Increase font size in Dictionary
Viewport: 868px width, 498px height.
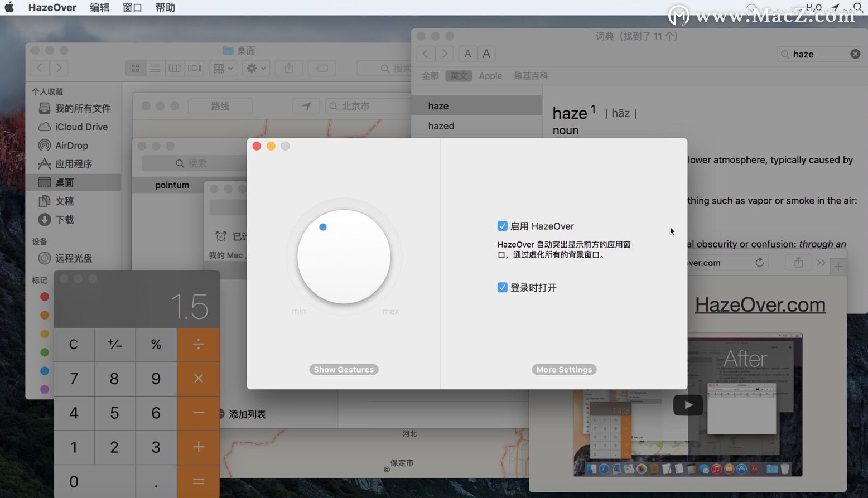[486, 54]
